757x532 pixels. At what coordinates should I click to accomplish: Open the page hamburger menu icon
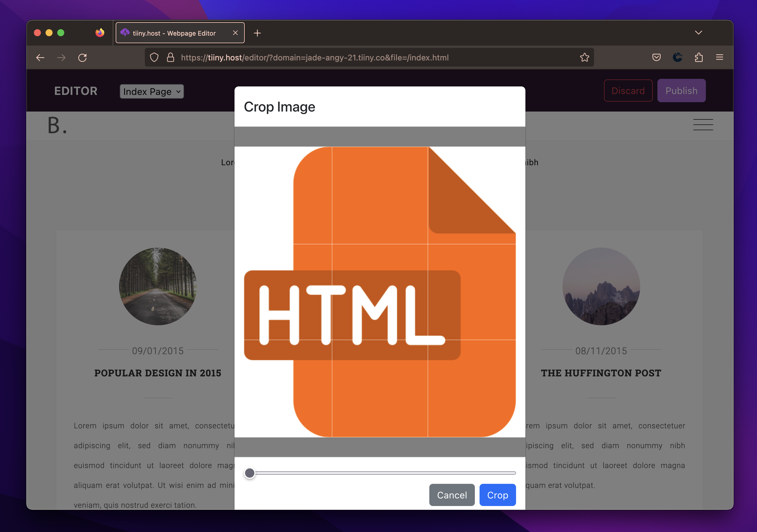point(703,125)
